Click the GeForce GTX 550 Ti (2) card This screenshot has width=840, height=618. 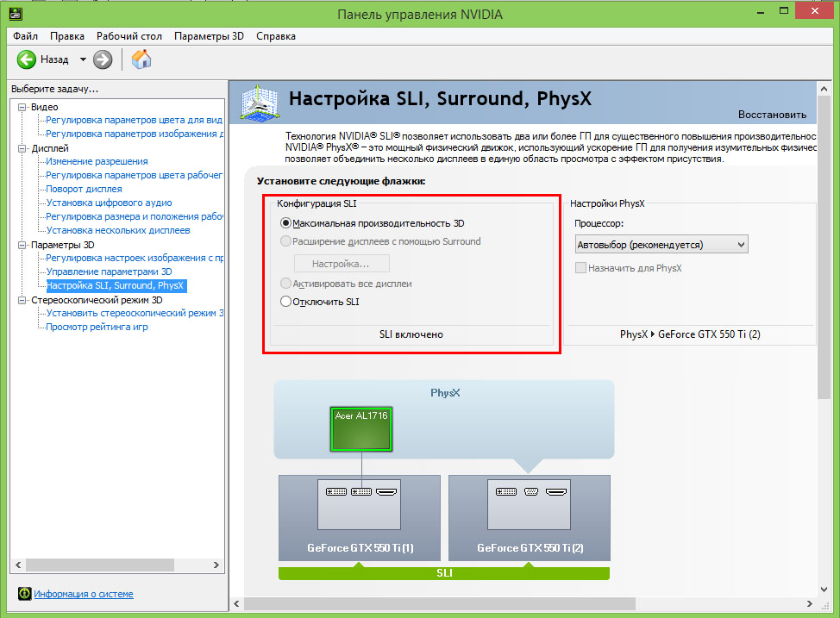click(x=530, y=517)
